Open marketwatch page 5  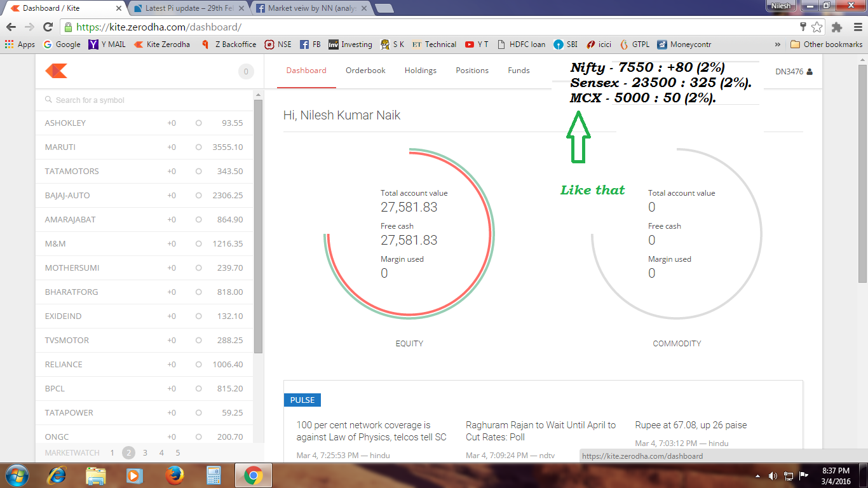178,453
